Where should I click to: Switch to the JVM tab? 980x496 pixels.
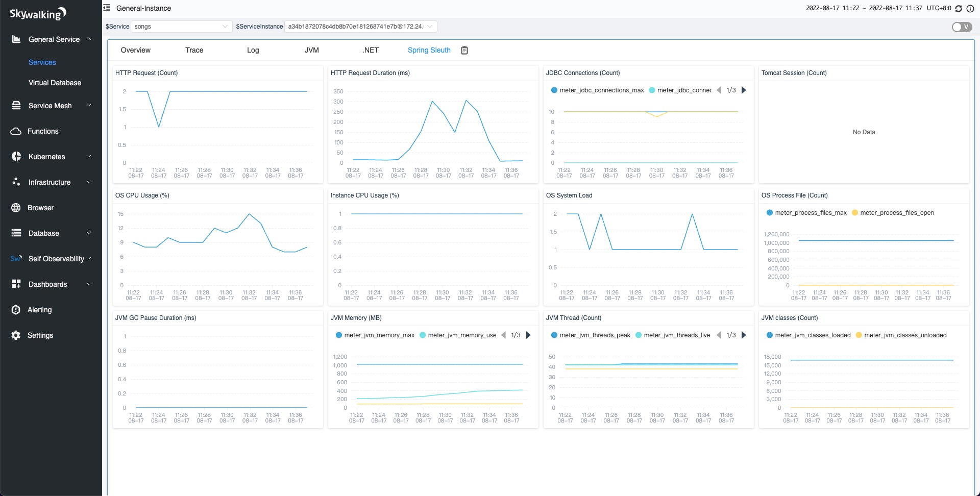coord(311,50)
